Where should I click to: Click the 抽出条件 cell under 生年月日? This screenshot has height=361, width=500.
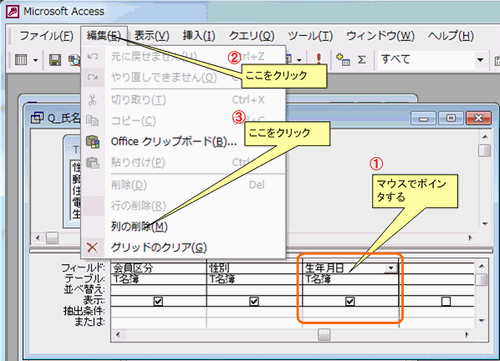(350, 312)
